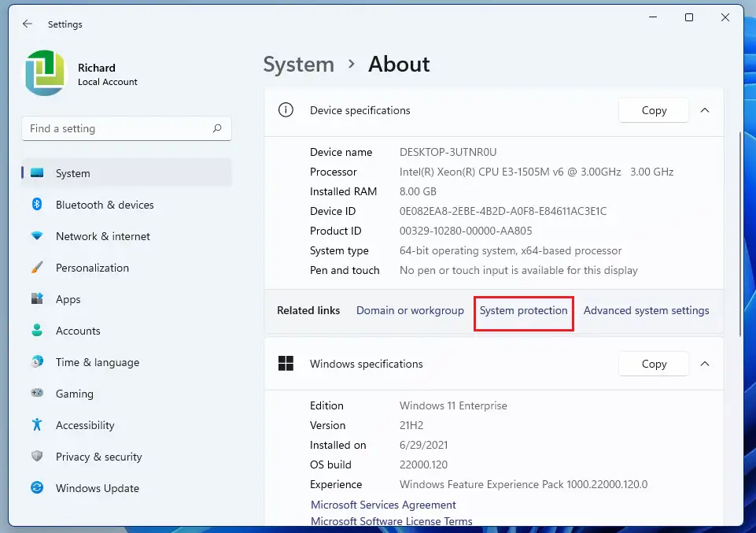Select System in the sidebar
This screenshot has width=756, height=533.
click(127, 172)
